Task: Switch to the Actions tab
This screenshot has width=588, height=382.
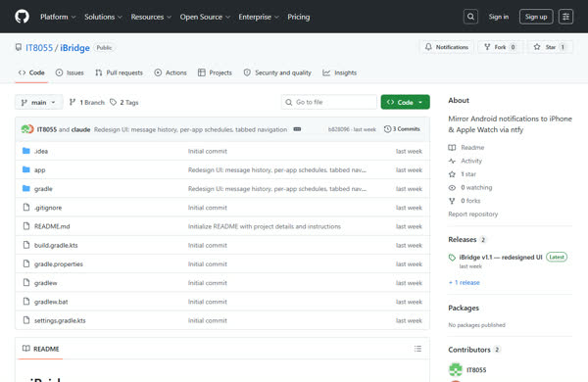Action: click(171, 72)
